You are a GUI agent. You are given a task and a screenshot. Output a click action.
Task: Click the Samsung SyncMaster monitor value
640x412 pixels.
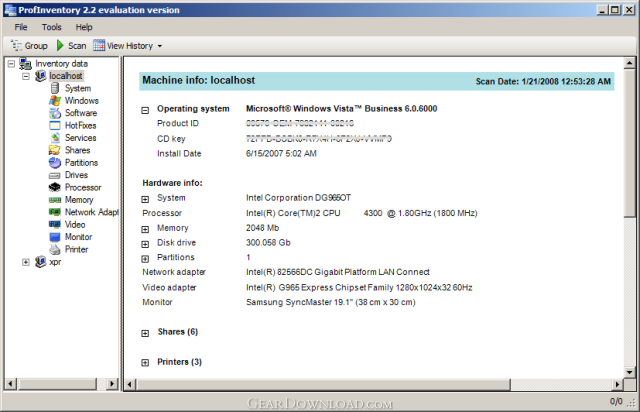331,302
